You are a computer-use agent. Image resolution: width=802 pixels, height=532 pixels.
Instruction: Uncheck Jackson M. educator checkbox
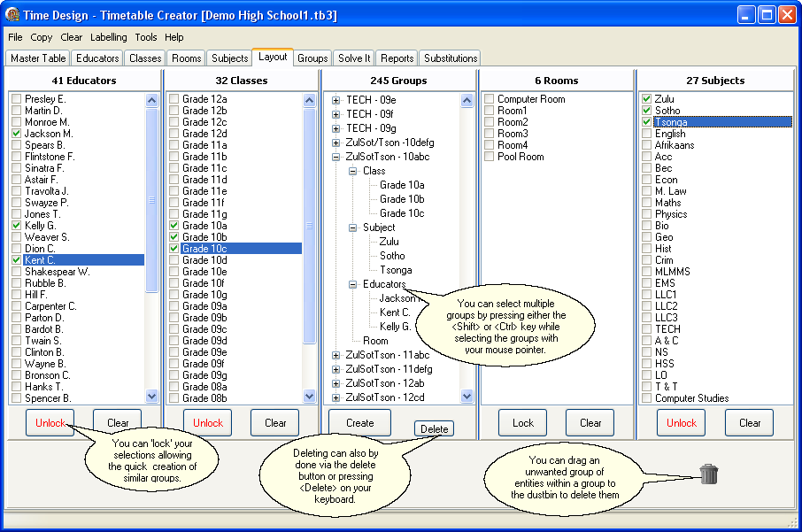(16, 134)
